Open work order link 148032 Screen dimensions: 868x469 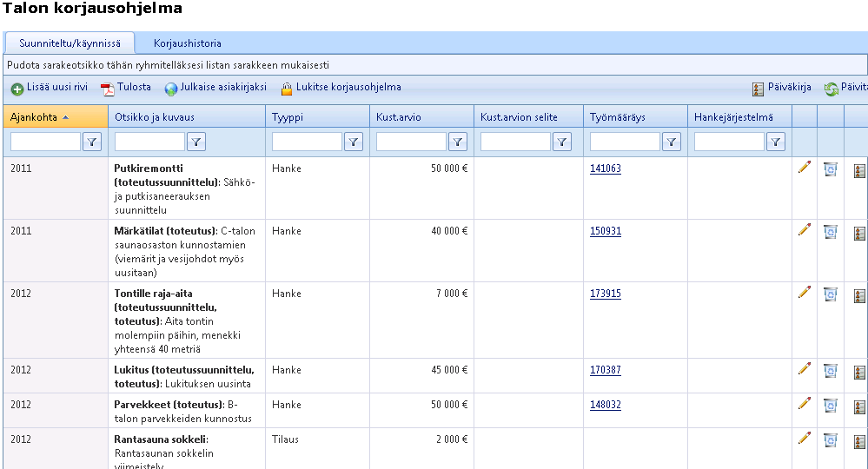[x=605, y=404]
